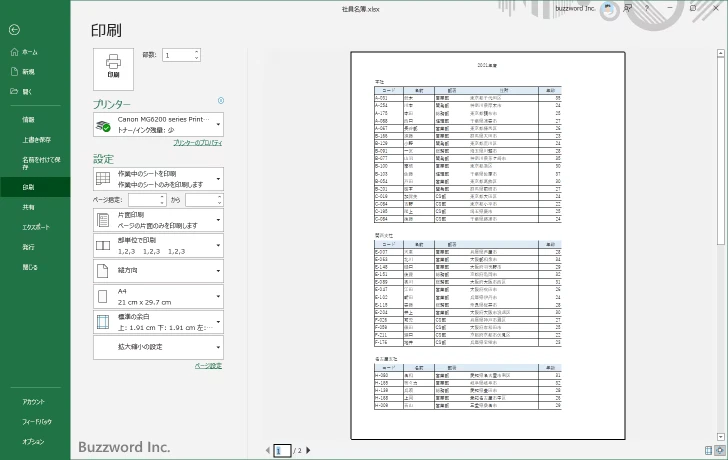Select 名前を付けて保存 in the sidebar
Image resolution: width=728 pixels, height=460 pixels.
[41, 163]
